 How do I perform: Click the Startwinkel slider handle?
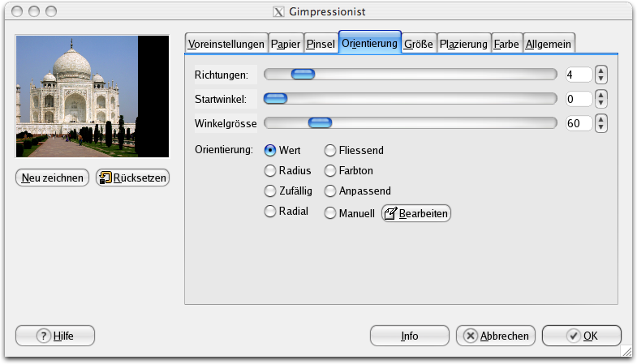(x=275, y=99)
